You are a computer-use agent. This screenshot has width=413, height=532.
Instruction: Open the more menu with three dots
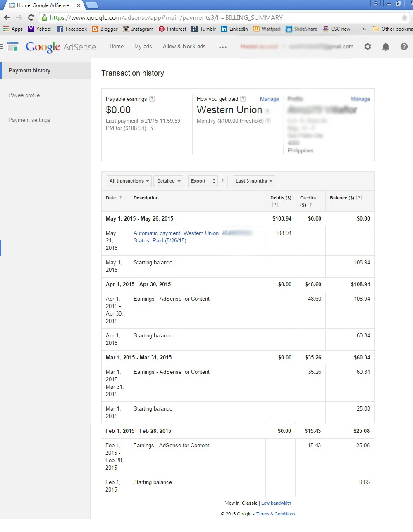(223, 47)
